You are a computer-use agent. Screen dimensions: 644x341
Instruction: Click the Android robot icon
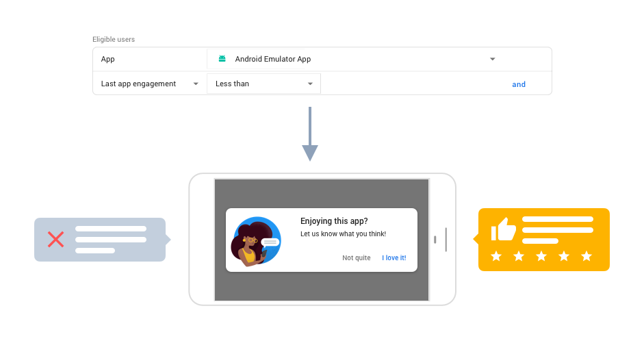tap(222, 59)
